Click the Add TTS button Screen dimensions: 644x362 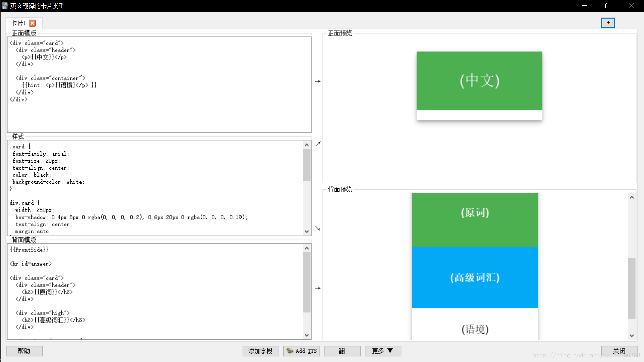click(x=302, y=351)
